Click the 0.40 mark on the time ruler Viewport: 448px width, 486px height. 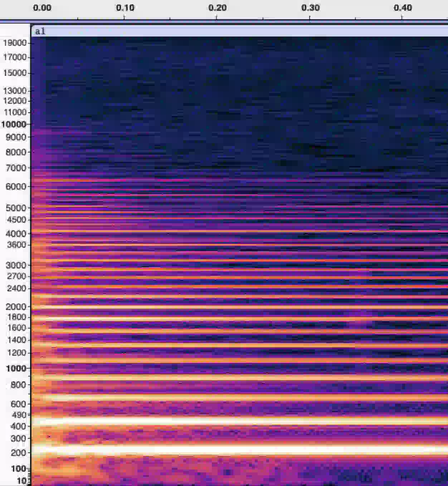click(x=403, y=8)
